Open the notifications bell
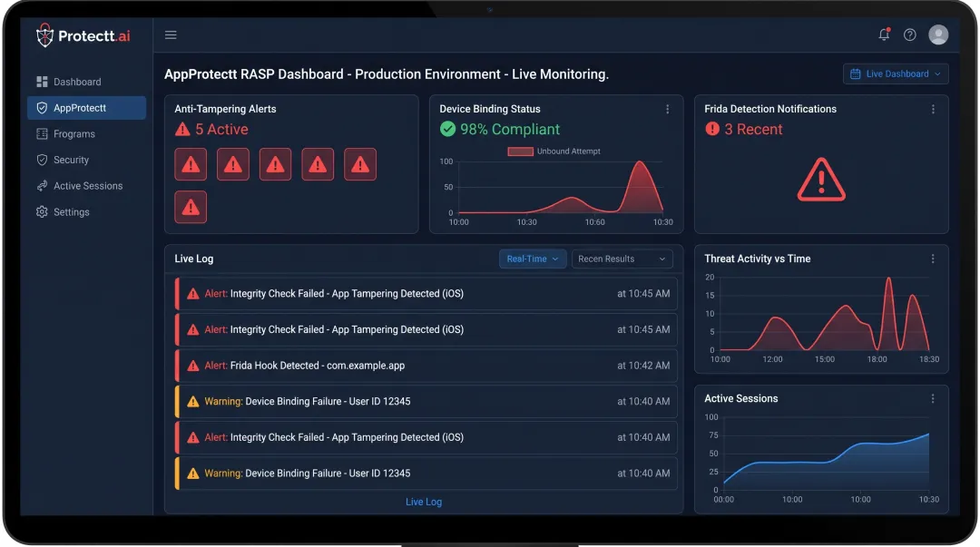This screenshot has height=547, width=980. click(x=884, y=34)
